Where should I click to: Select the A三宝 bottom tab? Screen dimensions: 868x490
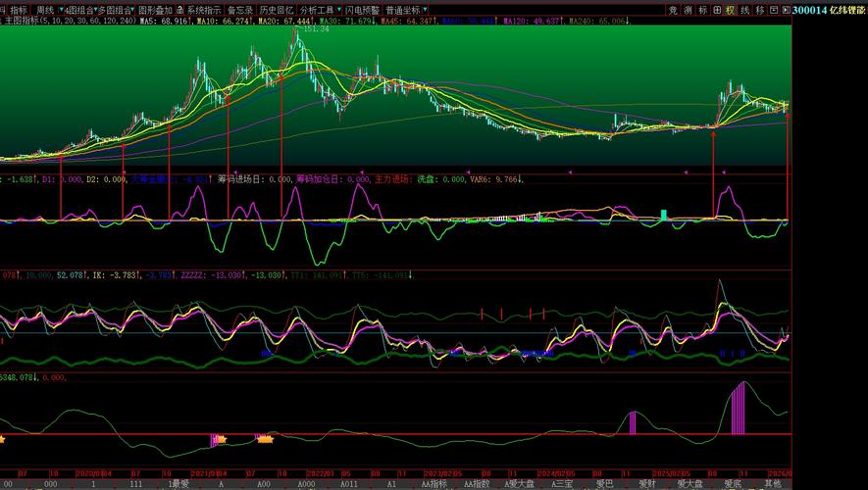click(562, 484)
